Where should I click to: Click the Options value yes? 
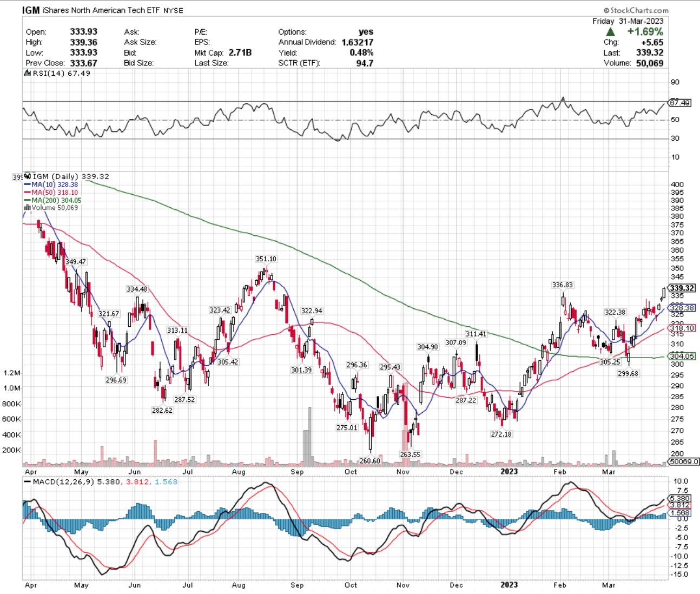pos(366,32)
